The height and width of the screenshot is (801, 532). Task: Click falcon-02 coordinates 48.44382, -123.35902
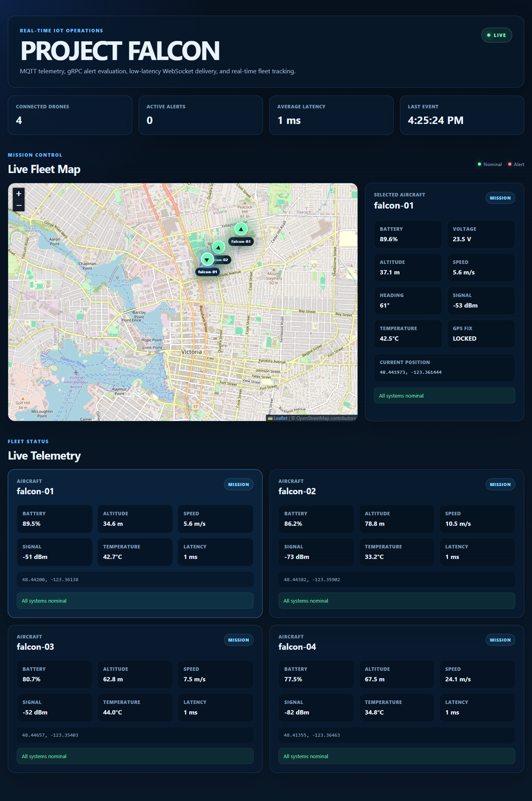tap(312, 580)
